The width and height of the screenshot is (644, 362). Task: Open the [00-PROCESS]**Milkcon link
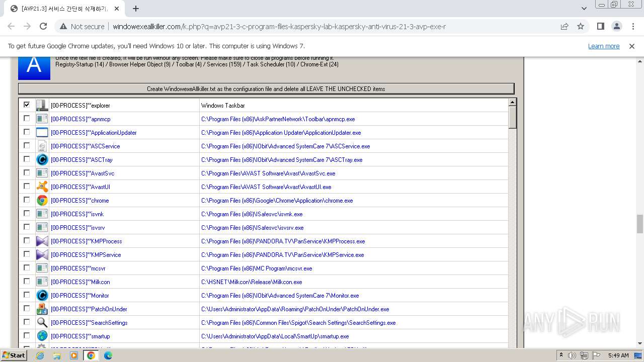point(80,282)
